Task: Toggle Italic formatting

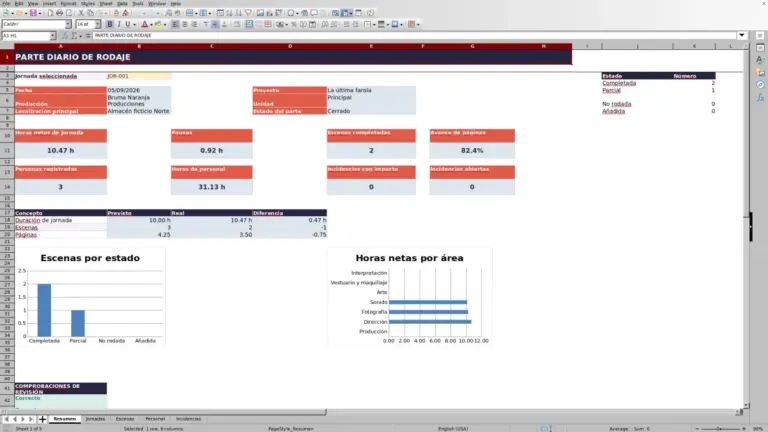Action: (119, 24)
